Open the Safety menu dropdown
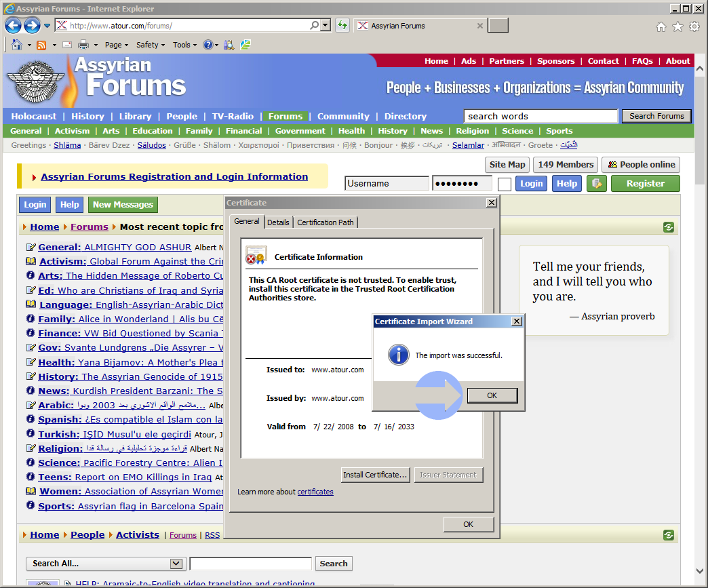This screenshot has height=588, width=708. [151, 45]
